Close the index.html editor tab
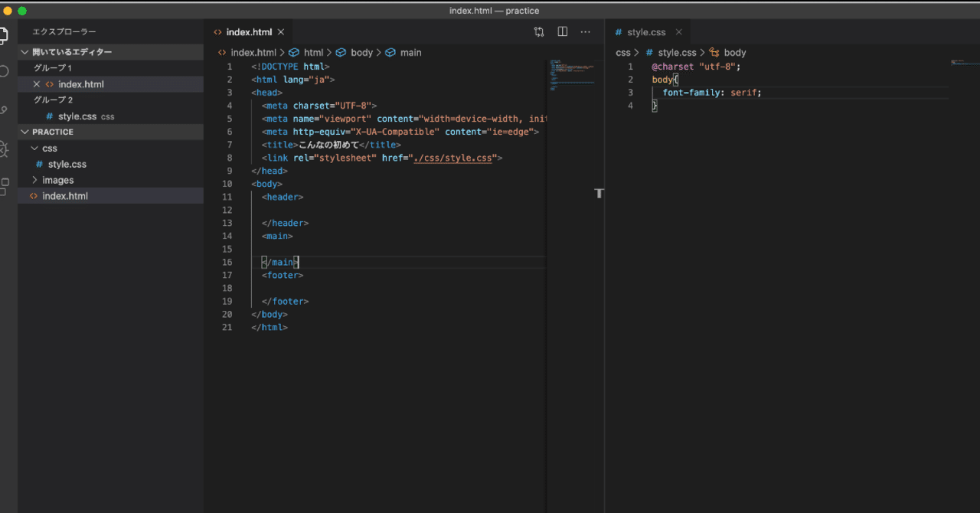Viewport: 980px width, 513px height. (280, 31)
